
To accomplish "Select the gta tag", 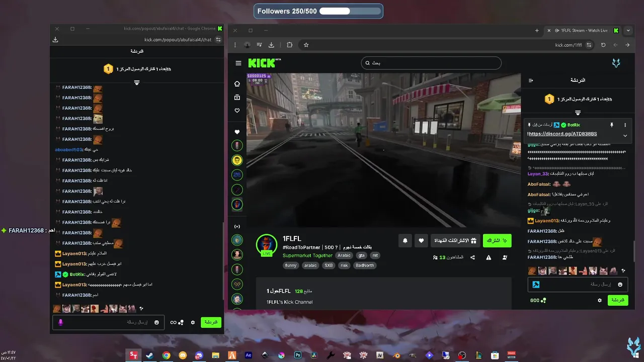I will pyautogui.click(x=361, y=255).
